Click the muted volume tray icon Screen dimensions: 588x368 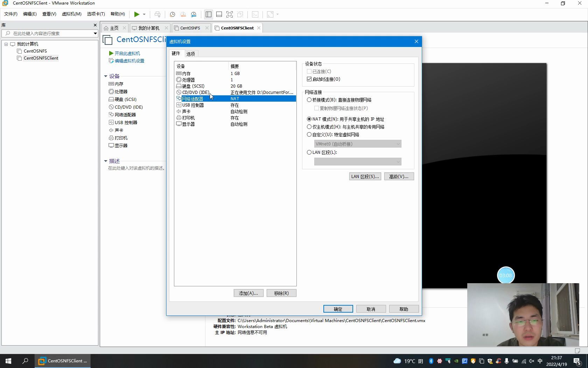[x=532, y=361]
